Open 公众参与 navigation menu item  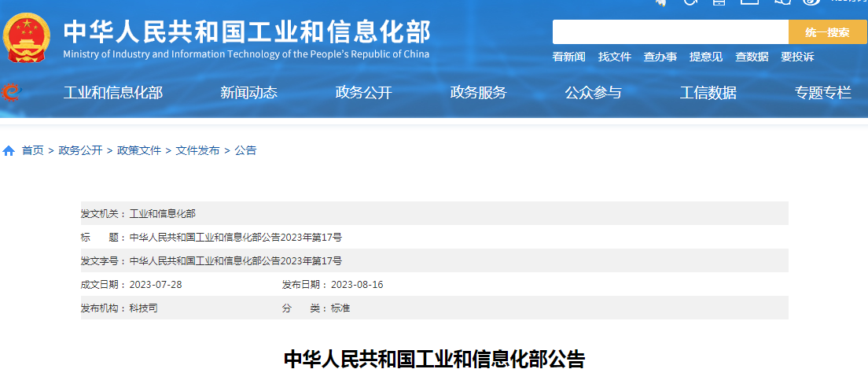click(594, 93)
